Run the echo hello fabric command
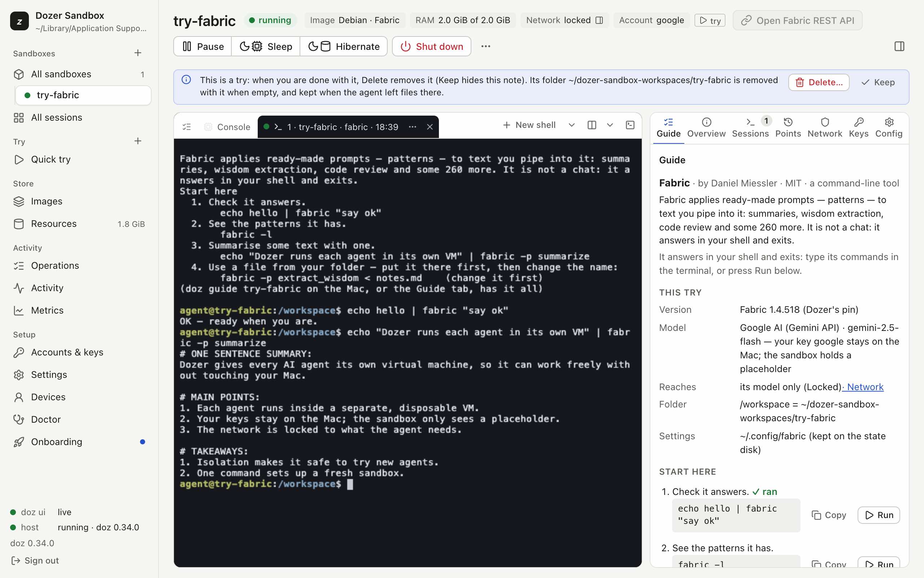 tap(879, 515)
